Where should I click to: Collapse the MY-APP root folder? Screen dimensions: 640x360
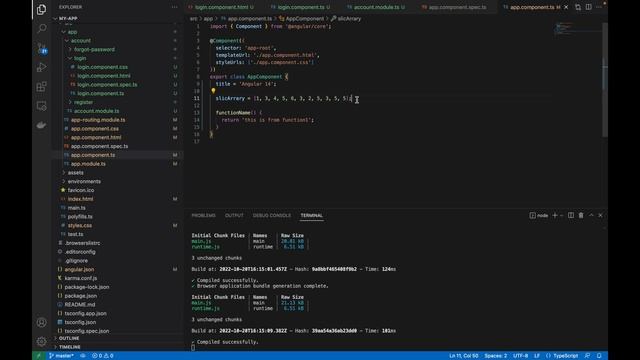118,18
